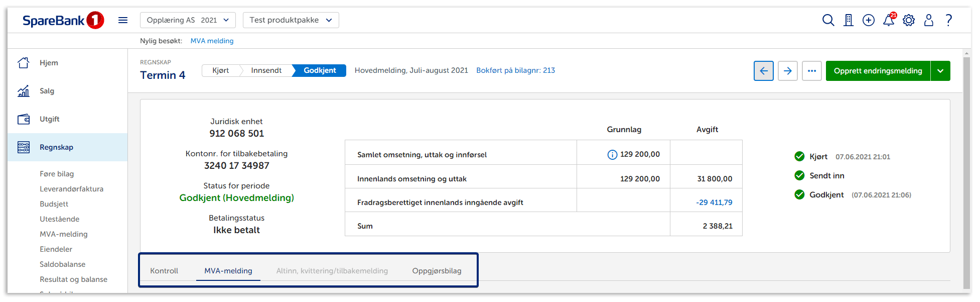This screenshot has width=980, height=302.
Task: Click the company building icon
Action: (x=849, y=20)
